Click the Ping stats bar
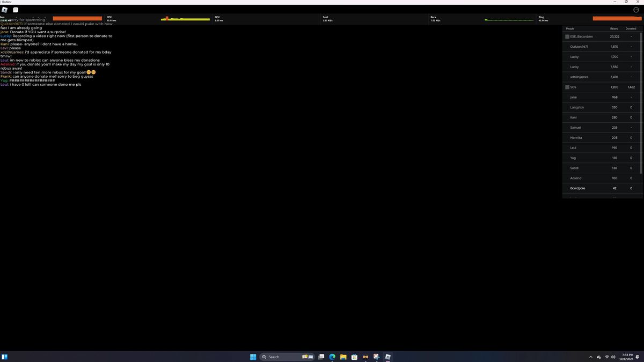This screenshot has height=362, width=644. (617, 19)
